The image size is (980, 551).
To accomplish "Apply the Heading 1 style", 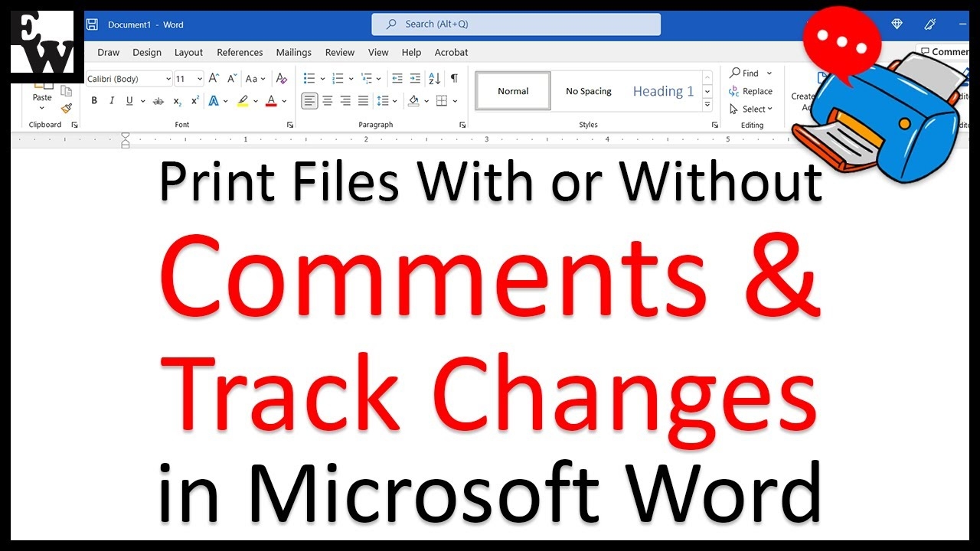I will pos(663,91).
